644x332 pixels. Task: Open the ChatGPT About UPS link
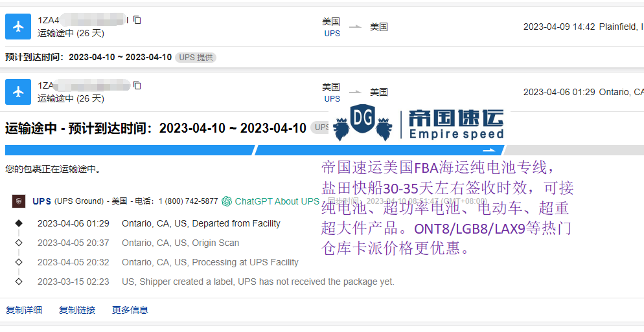click(x=277, y=201)
